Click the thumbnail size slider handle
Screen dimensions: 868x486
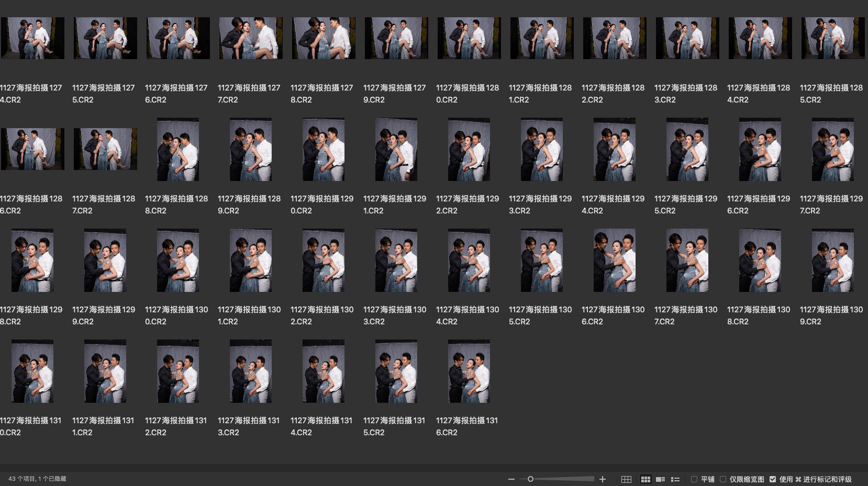coord(530,479)
